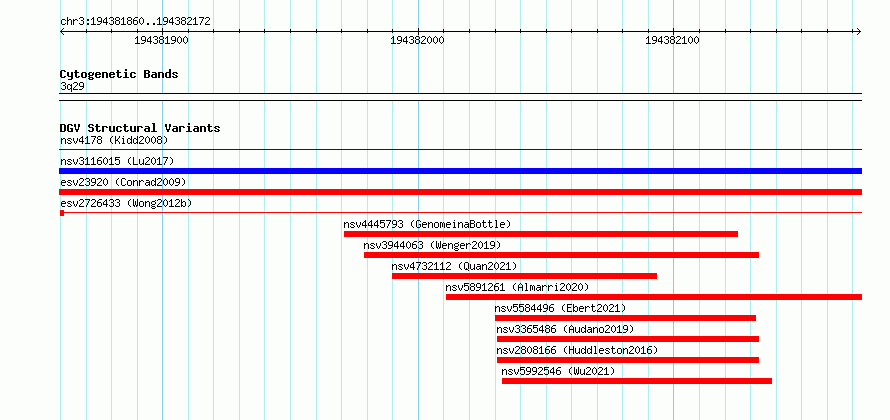The height and width of the screenshot is (420, 890).
Task: Click the DGV Structural Variants track title
Action: click(140, 128)
